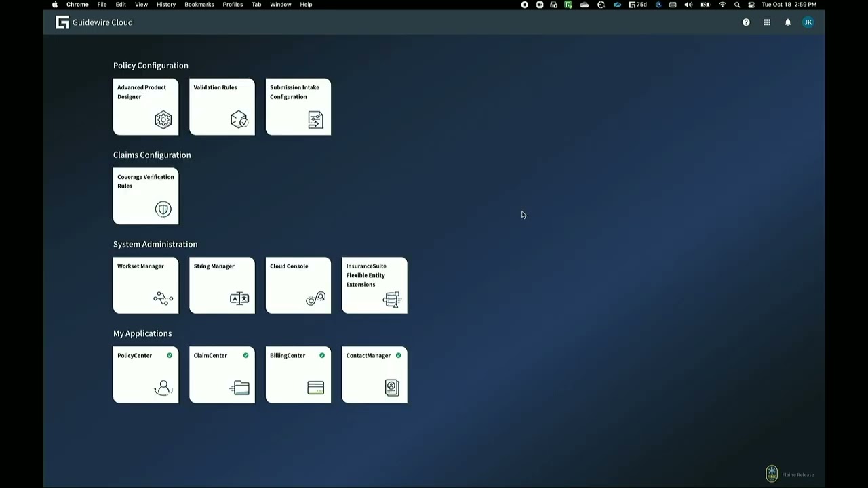Open volume control in menu bar
The width and height of the screenshot is (868, 488).
(x=688, y=5)
